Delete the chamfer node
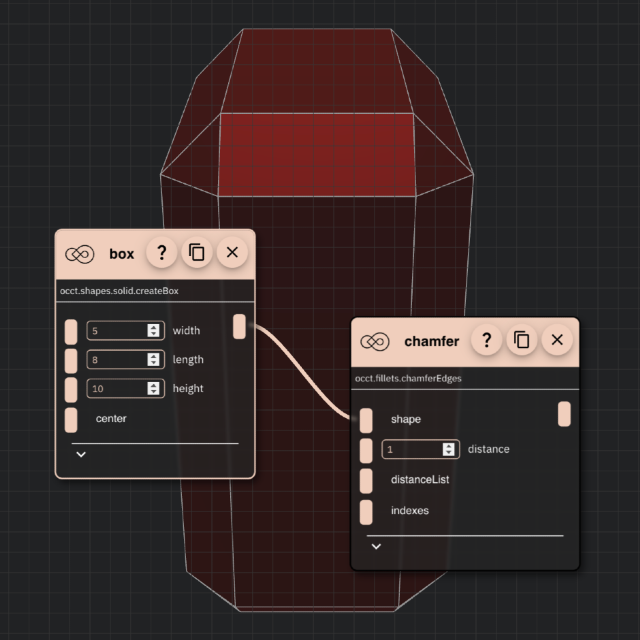 coord(557,340)
